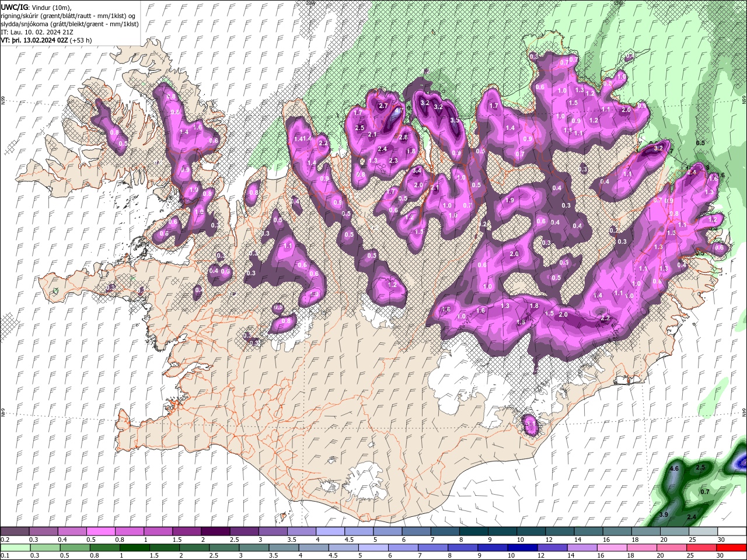The image size is (747, 560).
Task: Select the lower legend swatch labeled 25
Action: click(701, 548)
